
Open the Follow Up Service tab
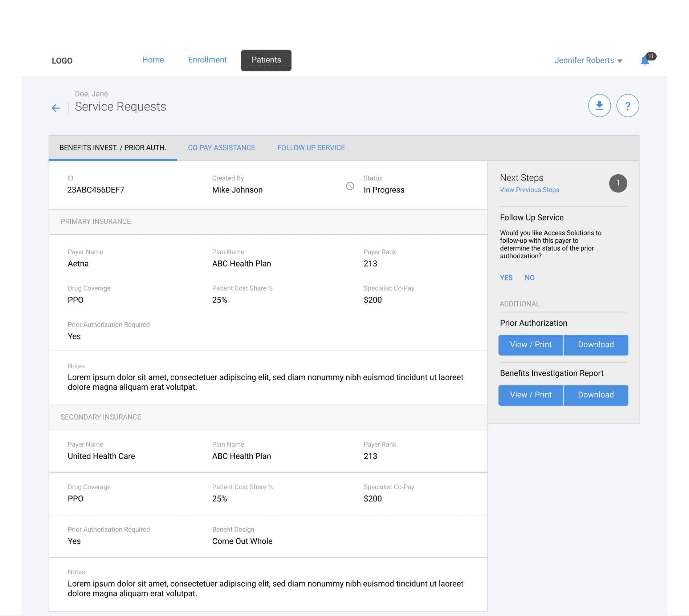pos(311,148)
